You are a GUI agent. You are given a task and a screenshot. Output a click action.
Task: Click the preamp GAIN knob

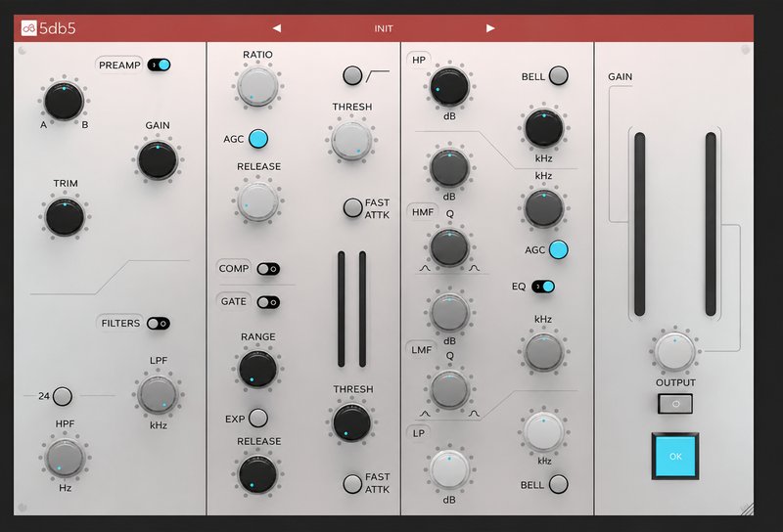point(158,159)
